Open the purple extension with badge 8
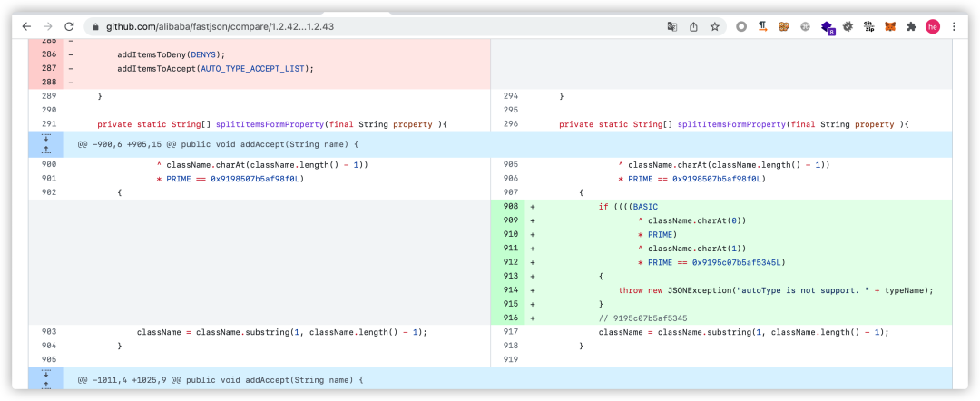The image size is (980, 401). point(827,27)
